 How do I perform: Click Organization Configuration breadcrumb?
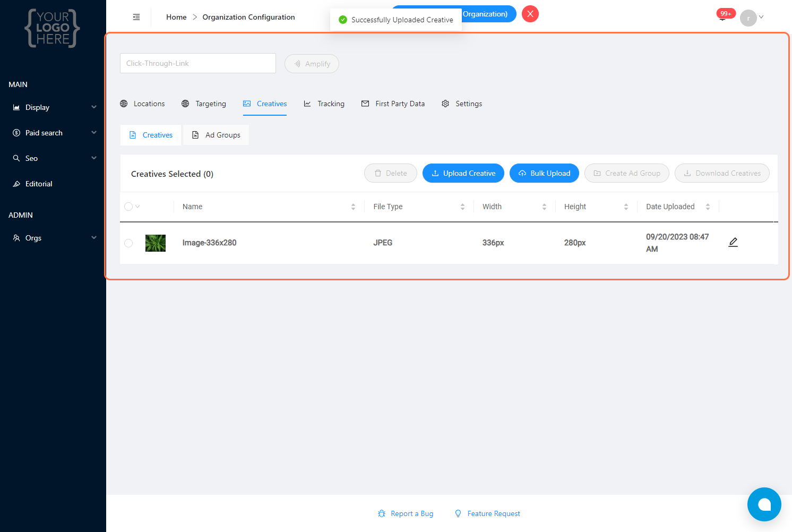coord(248,17)
